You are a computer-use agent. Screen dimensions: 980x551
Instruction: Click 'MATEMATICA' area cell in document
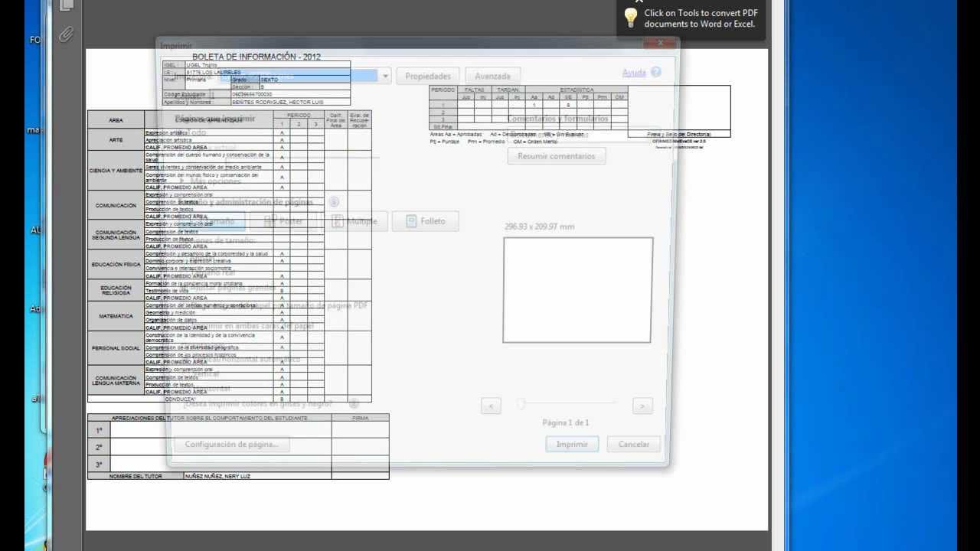(116, 316)
